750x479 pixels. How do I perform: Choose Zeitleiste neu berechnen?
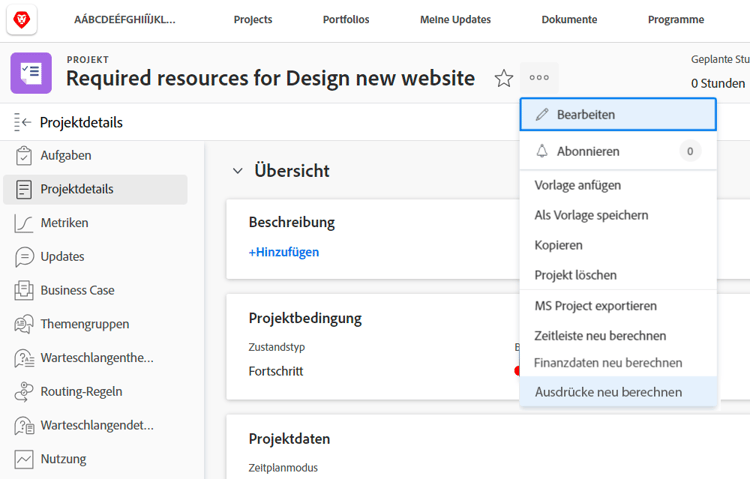pos(618,336)
